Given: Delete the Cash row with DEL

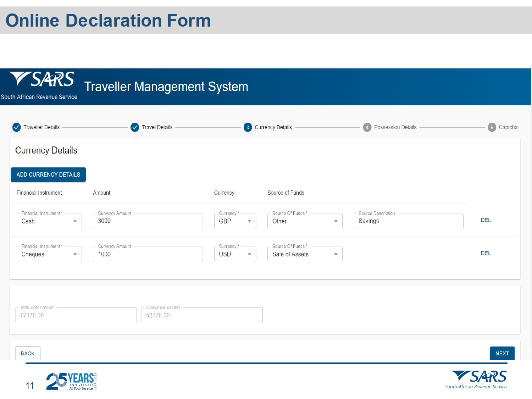Looking at the screenshot, I should click(x=486, y=220).
